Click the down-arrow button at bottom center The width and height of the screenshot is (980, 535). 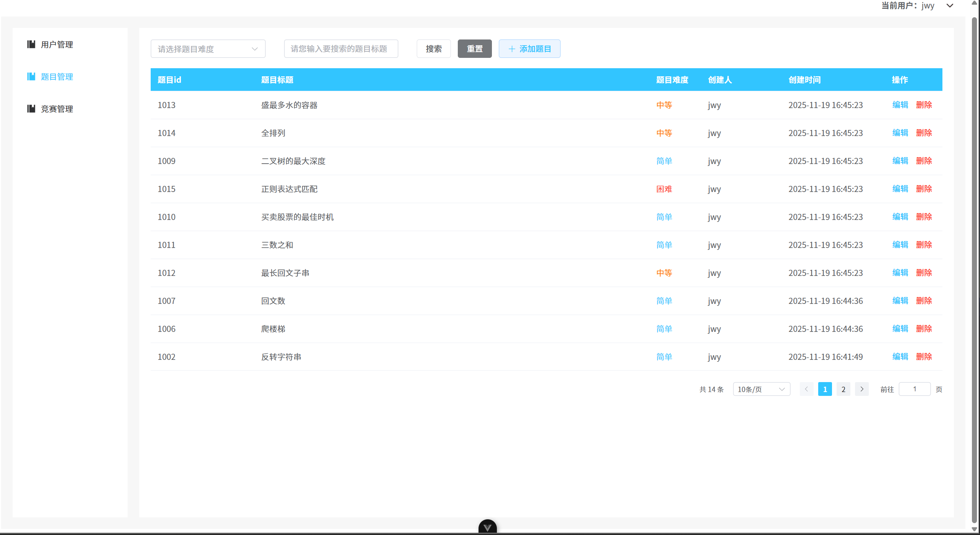click(x=487, y=527)
